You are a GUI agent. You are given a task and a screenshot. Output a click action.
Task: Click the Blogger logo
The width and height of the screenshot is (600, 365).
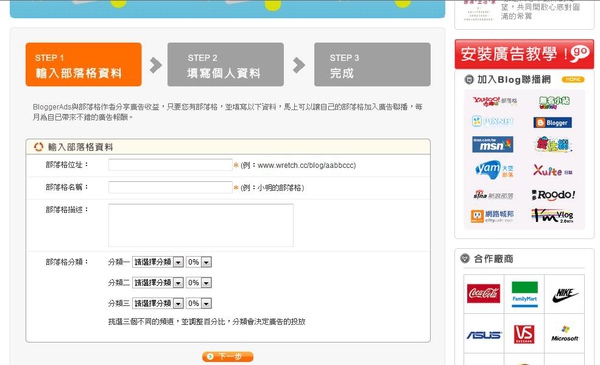click(x=553, y=122)
